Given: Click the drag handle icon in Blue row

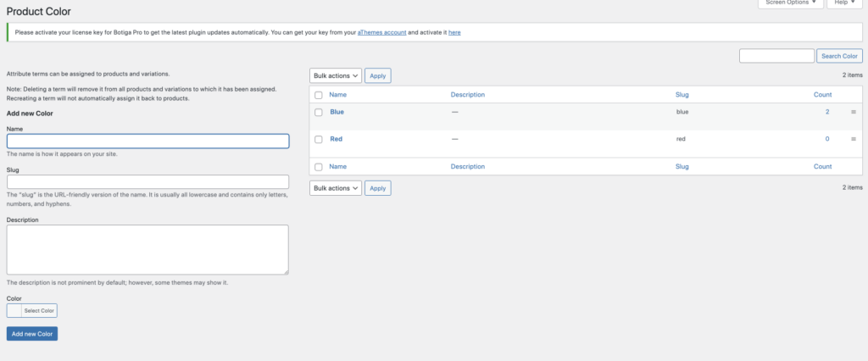Looking at the screenshot, I should [853, 112].
